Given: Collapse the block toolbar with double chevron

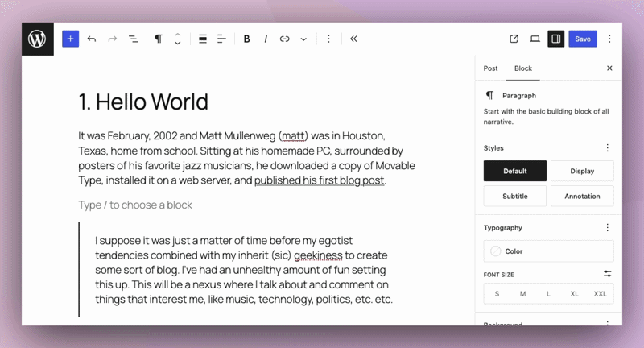Looking at the screenshot, I should [353, 39].
